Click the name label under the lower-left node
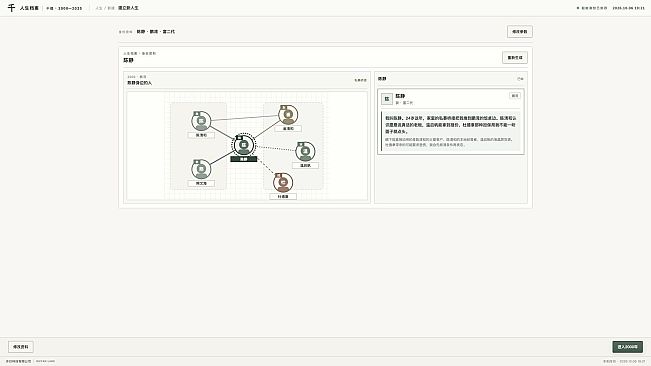 click(201, 183)
